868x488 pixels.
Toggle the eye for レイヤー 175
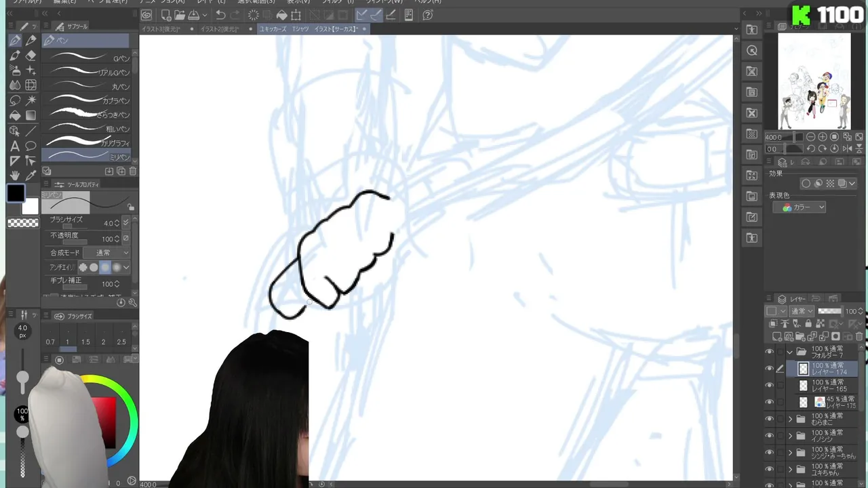[x=769, y=402]
